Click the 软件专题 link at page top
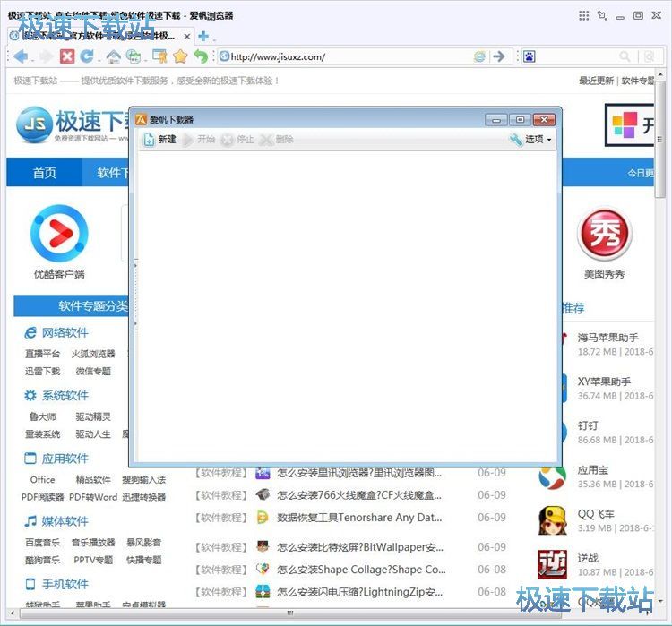 (x=637, y=81)
